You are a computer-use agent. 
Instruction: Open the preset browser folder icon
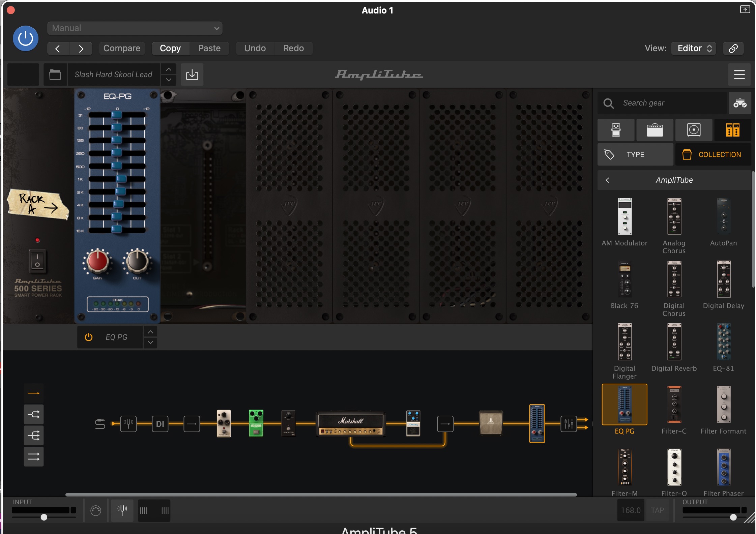tap(55, 75)
